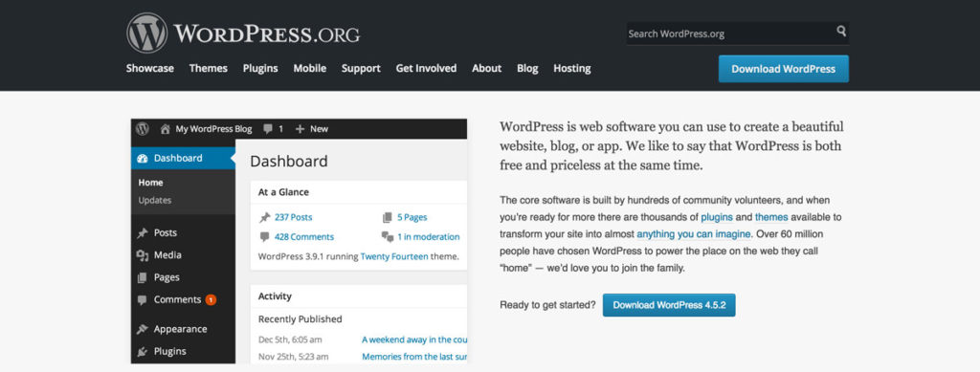This screenshot has height=372, width=980.
Task: Select Updates under Dashboard in the sidebar
Action: (155, 201)
